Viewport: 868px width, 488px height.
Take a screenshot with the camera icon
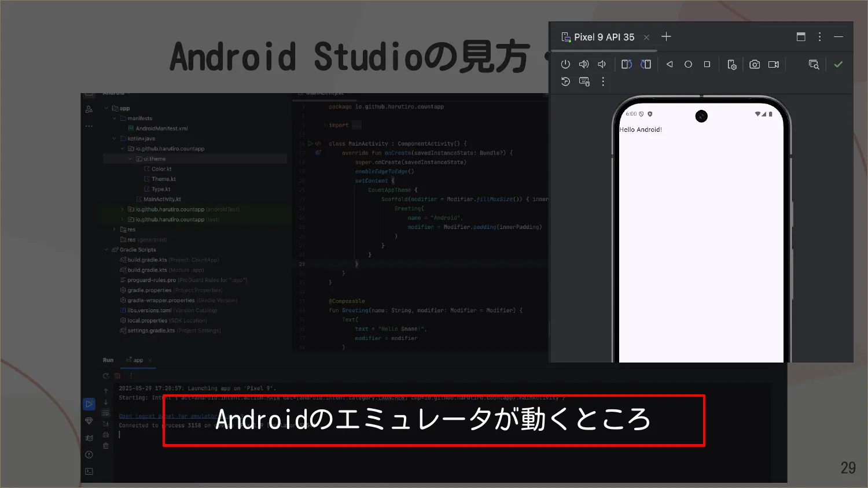755,64
